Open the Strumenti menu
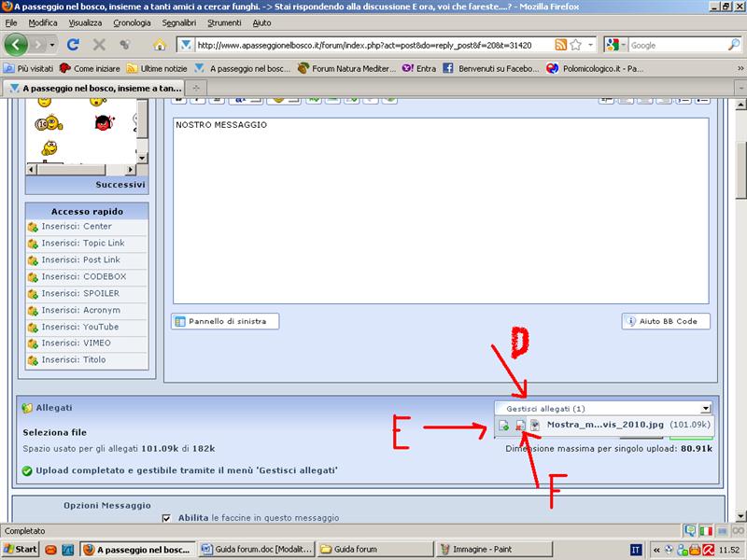This screenshot has height=560, width=747. [x=224, y=22]
